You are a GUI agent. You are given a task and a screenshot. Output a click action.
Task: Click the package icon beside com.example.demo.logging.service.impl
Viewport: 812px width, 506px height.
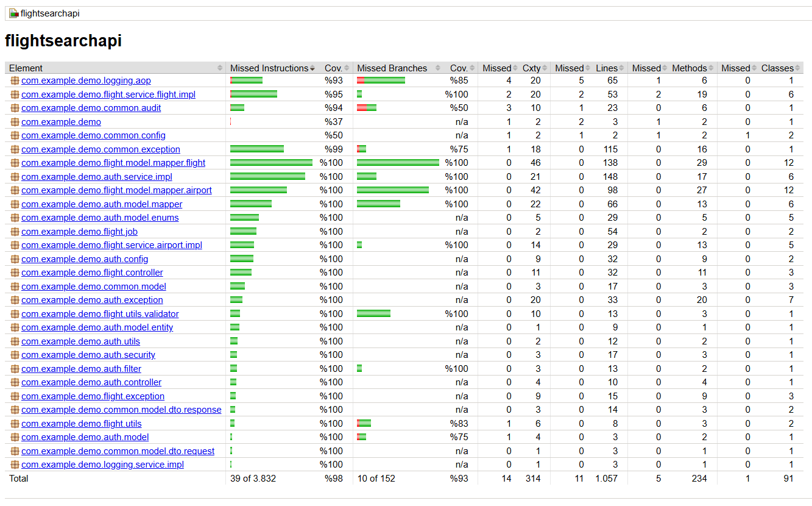pos(15,465)
